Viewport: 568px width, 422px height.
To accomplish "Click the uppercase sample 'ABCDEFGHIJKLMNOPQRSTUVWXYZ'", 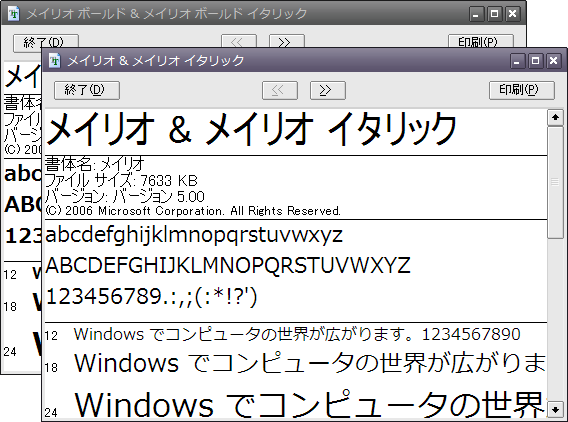I will tap(228, 266).
